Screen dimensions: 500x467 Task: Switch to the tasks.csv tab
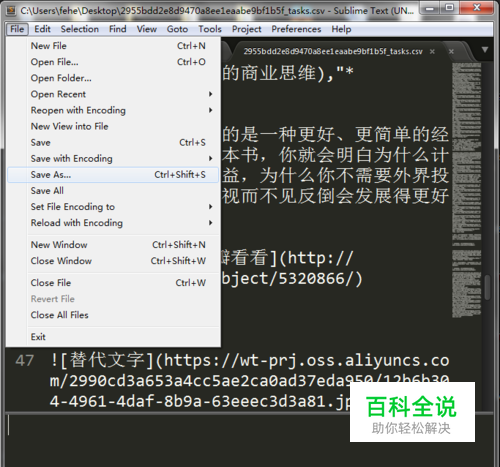(x=333, y=52)
